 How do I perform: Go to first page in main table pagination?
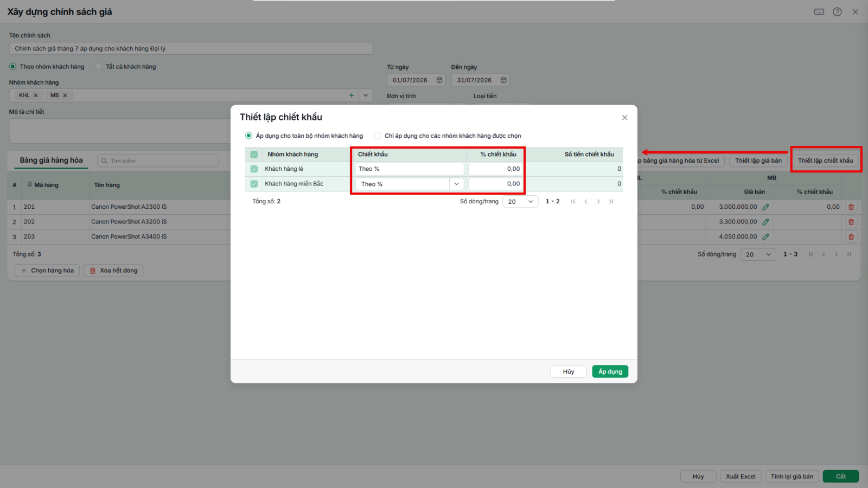pyautogui.click(x=811, y=254)
